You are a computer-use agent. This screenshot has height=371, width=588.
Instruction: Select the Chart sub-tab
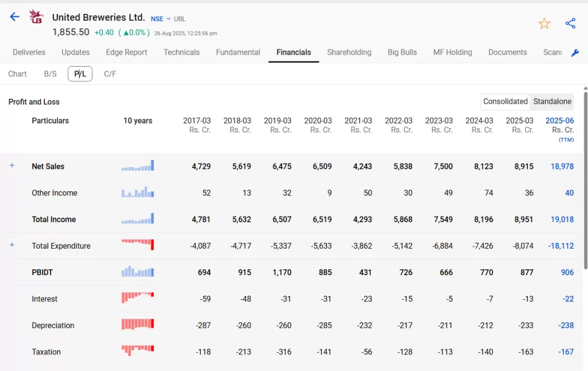pos(18,74)
